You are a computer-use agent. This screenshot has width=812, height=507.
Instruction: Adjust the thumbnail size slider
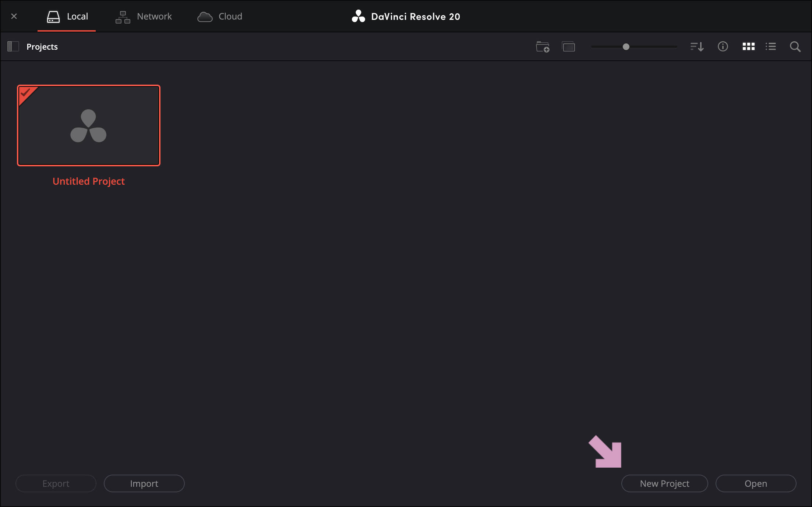click(626, 47)
